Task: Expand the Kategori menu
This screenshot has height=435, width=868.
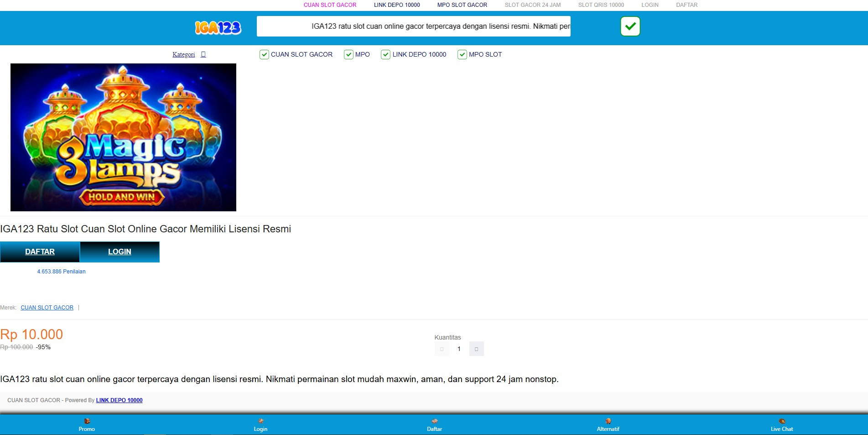Action: point(184,54)
